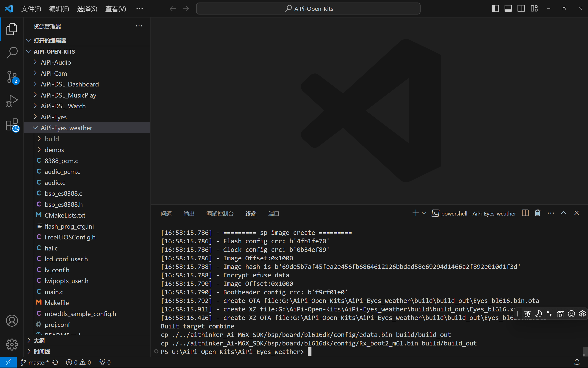Close the terminal panel
Image resolution: width=588 pixels, height=368 pixels.
pos(577,213)
